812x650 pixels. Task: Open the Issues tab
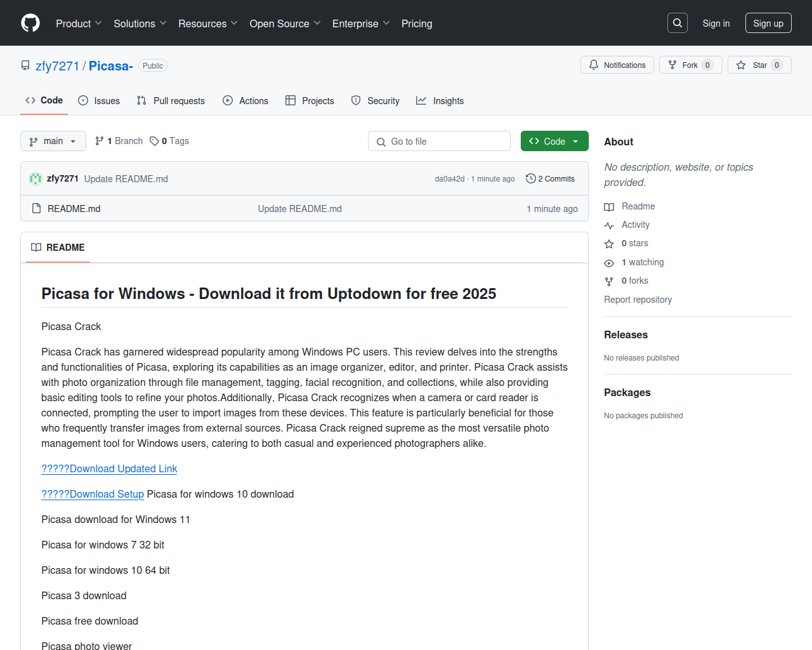pos(99,100)
